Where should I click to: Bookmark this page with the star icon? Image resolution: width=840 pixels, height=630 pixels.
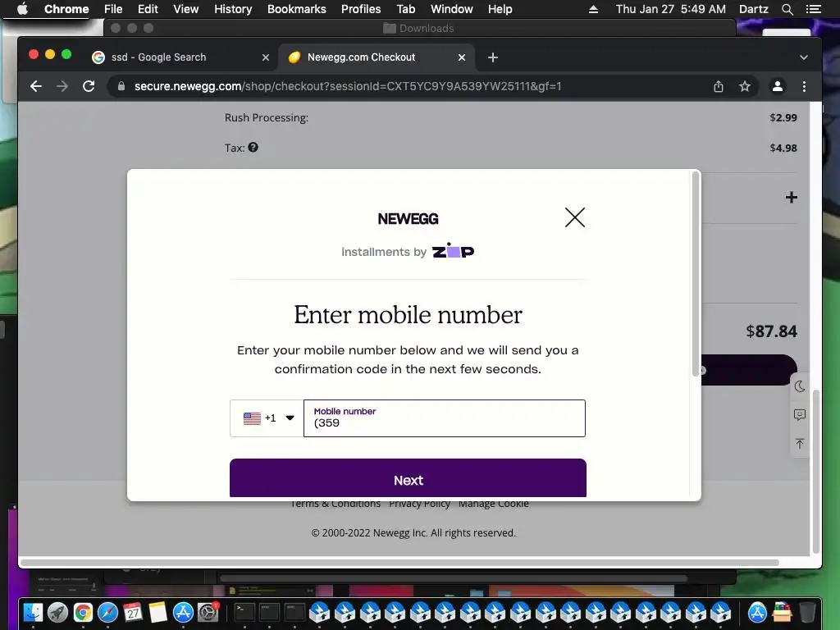coord(745,86)
